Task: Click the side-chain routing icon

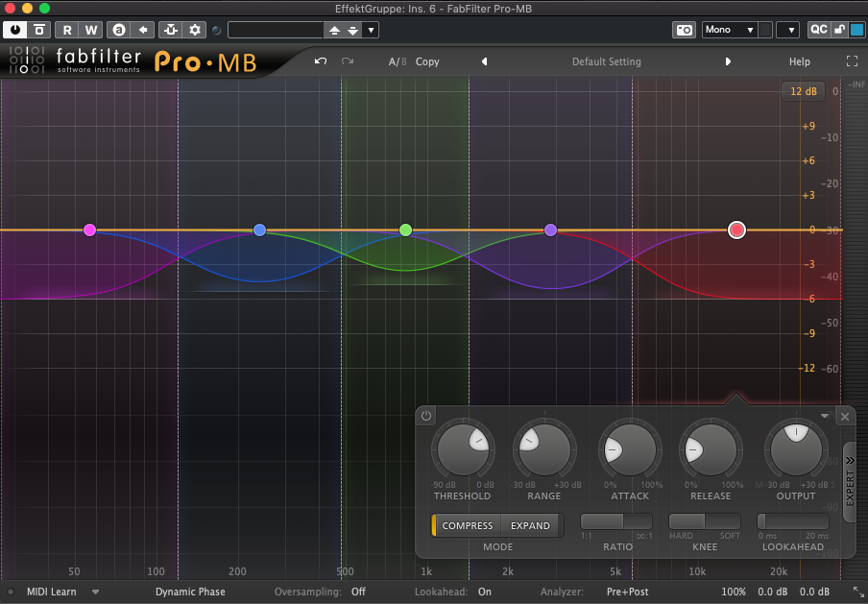Action: 171,30
